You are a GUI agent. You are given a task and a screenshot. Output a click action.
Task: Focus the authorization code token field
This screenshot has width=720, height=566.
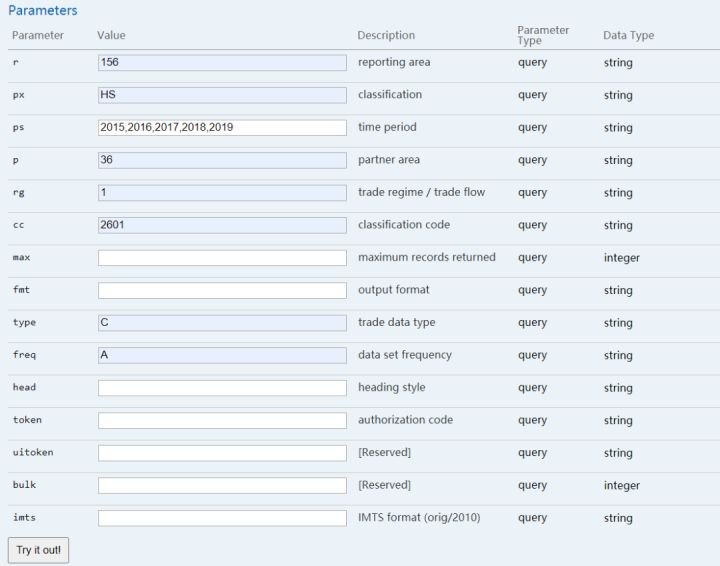(222, 420)
